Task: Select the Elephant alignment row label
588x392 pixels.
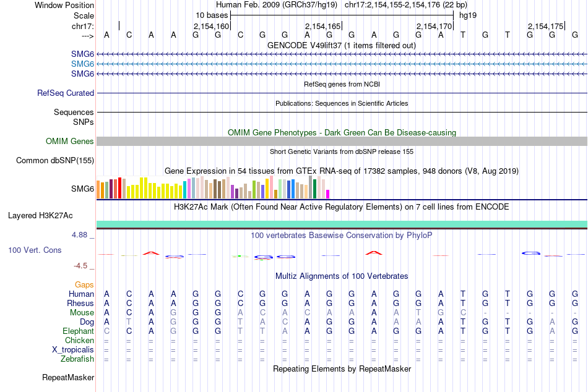Action: coord(78,331)
